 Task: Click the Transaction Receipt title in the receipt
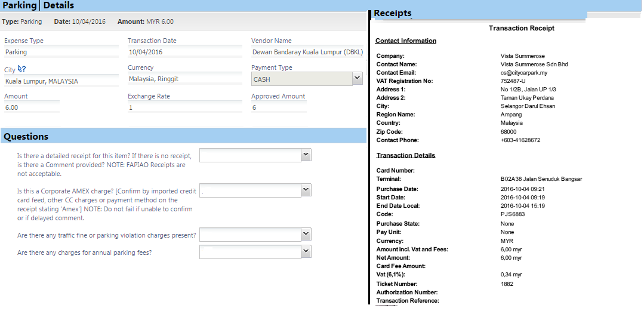click(521, 28)
